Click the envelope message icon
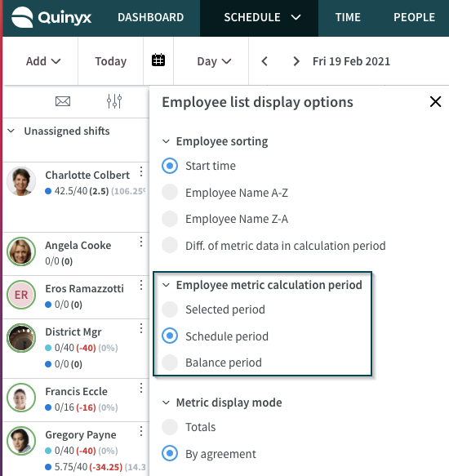The height and width of the screenshot is (476, 449). [x=63, y=101]
